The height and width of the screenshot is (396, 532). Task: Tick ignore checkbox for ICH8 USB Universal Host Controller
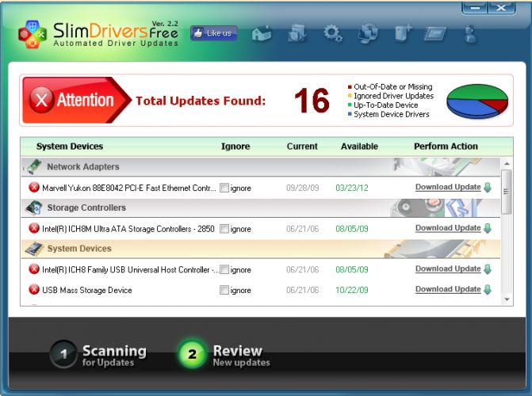point(224,269)
